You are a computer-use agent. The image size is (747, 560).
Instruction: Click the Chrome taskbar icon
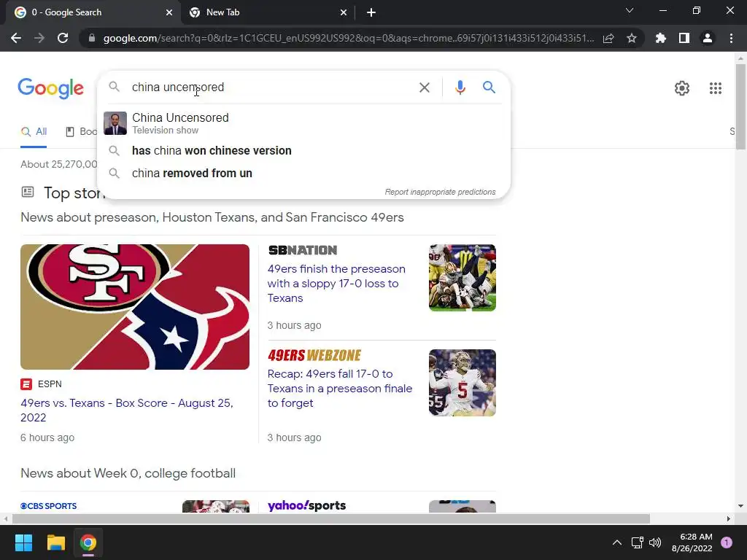coord(88,542)
